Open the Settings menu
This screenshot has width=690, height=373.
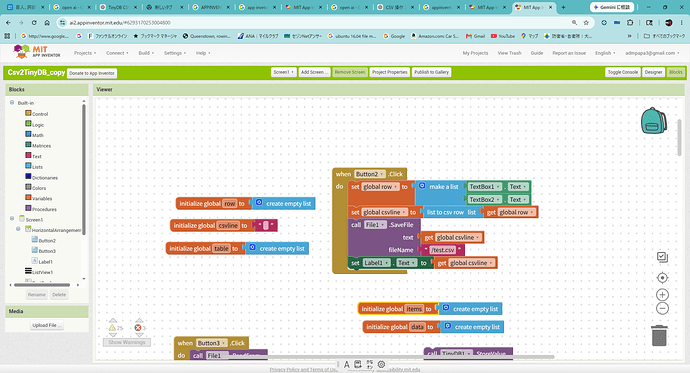tap(175, 53)
